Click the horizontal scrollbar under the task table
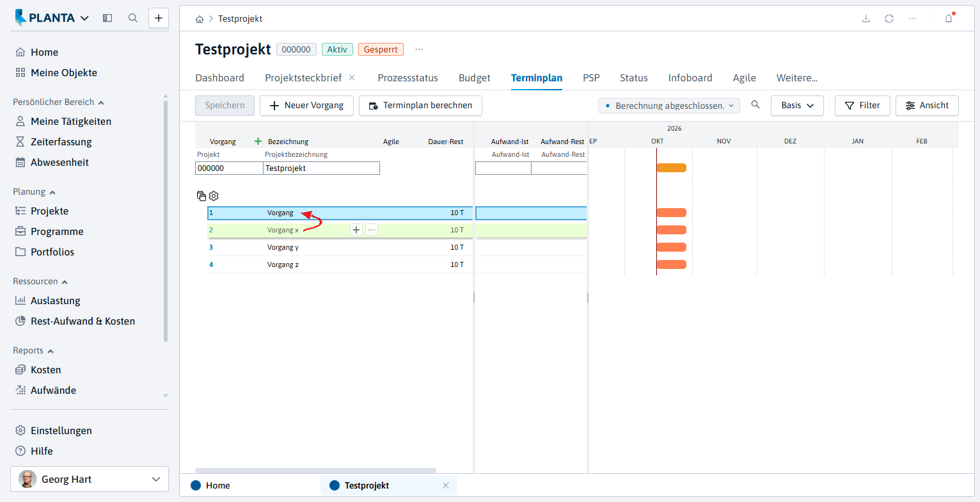This screenshot has width=980, height=502. (315, 471)
